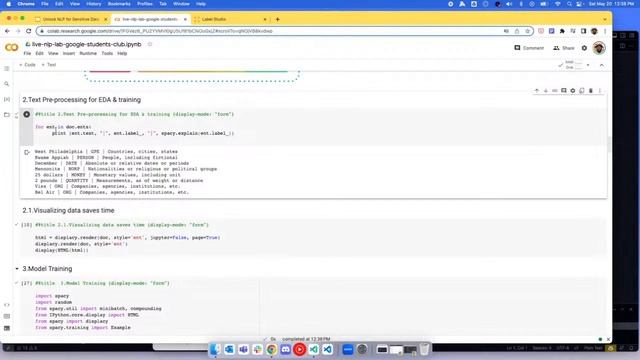Copy link to the selected cell

point(555,91)
